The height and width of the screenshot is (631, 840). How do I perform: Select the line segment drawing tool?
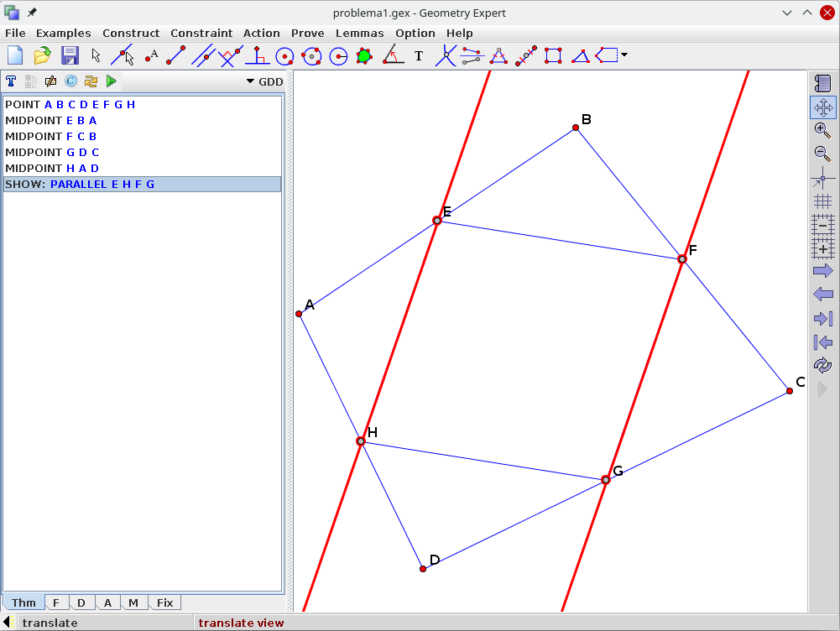click(175, 55)
